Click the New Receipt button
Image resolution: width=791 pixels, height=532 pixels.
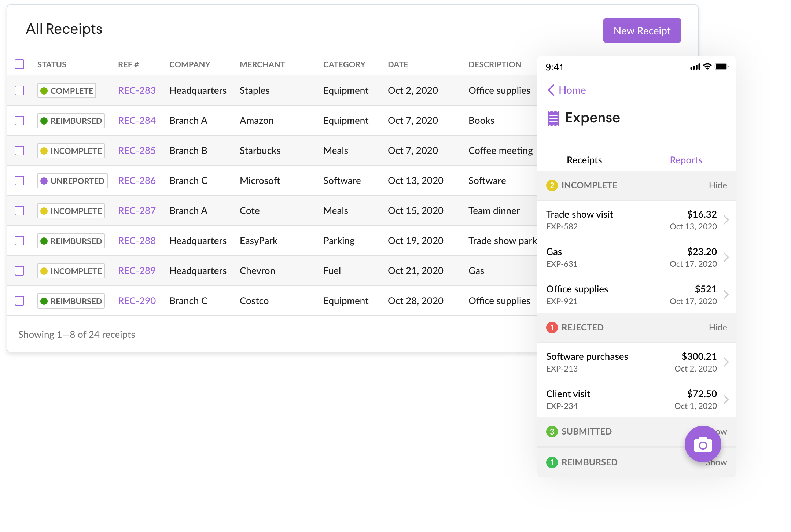coord(642,30)
